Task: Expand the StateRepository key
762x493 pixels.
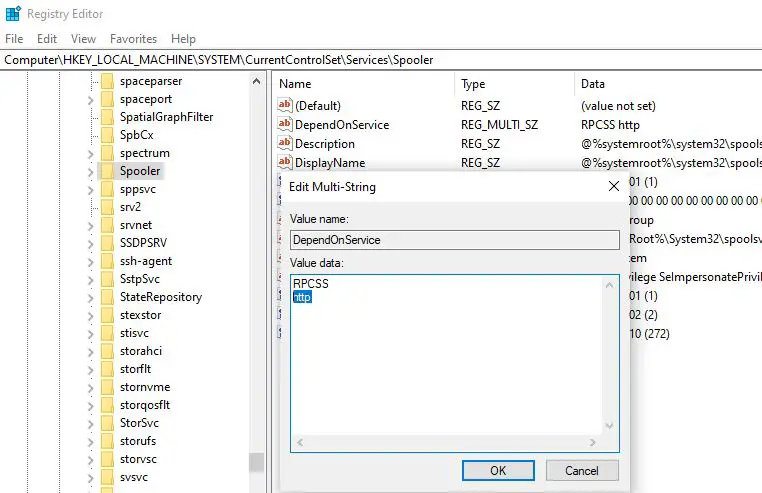Action: (x=90, y=298)
